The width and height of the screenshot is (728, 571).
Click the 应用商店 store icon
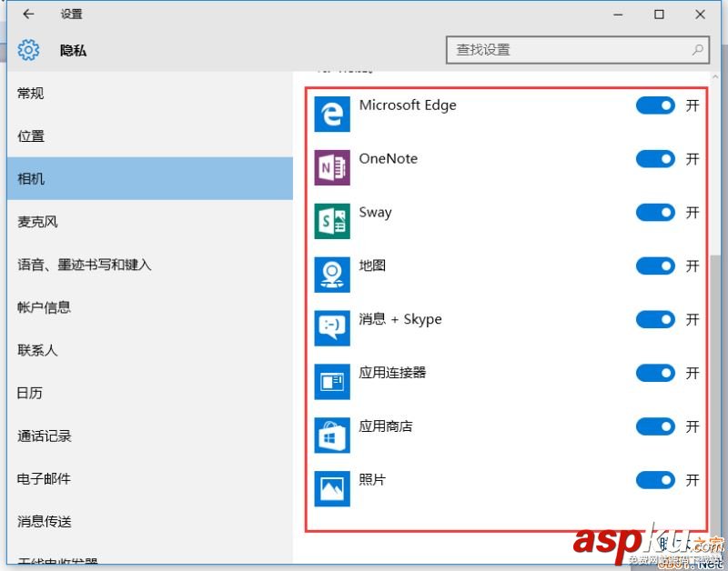[332, 436]
